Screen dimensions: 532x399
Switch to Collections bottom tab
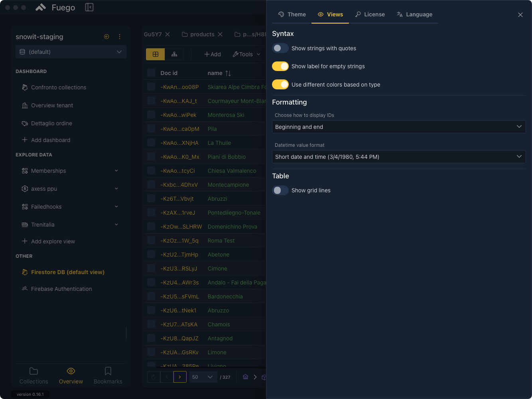point(34,376)
